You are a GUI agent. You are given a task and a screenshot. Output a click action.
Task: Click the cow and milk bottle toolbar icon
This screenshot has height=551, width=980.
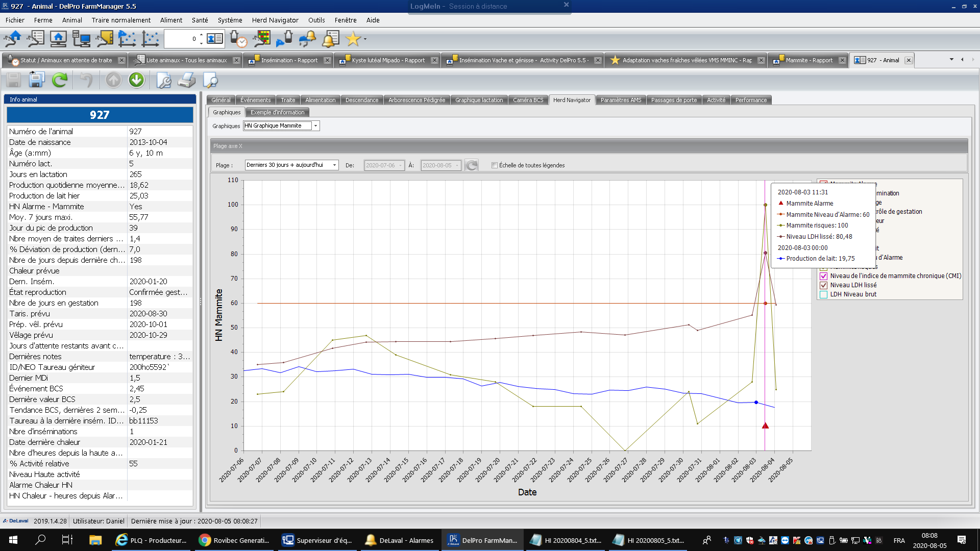pyautogui.click(x=284, y=39)
